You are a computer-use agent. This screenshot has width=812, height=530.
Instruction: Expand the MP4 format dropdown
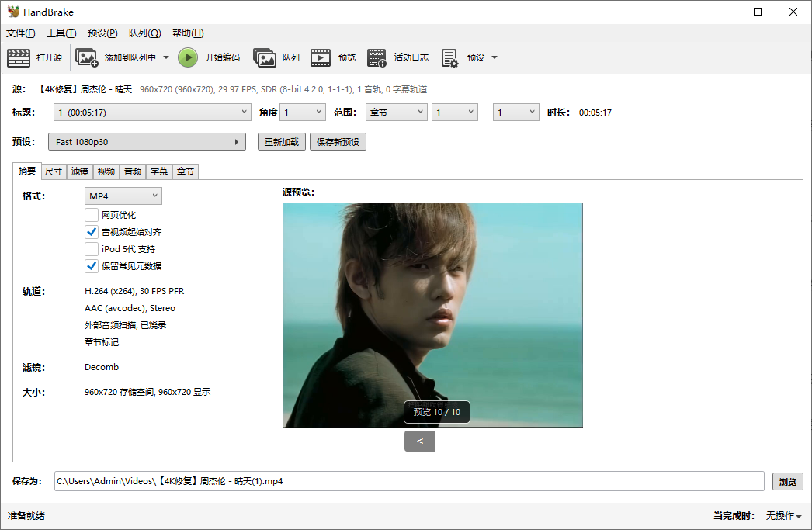[x=123, y=196]
